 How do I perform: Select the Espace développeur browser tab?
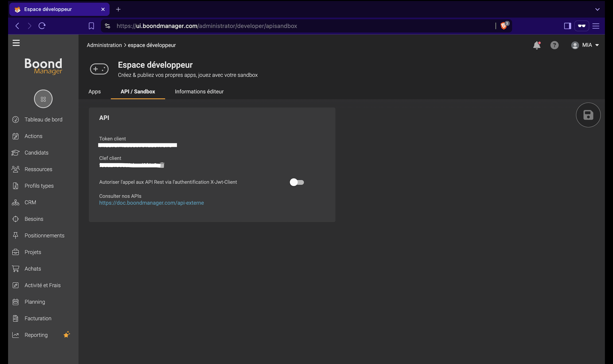click(x=59, y=9)
